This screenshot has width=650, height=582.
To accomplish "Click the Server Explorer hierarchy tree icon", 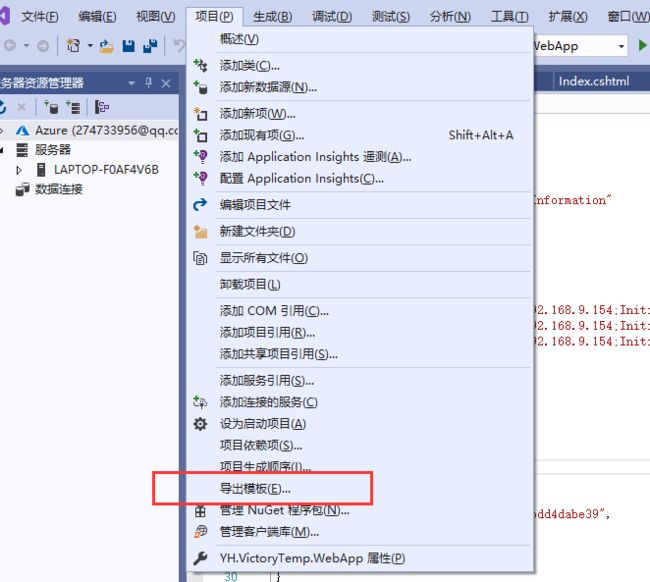I will 102,107.
